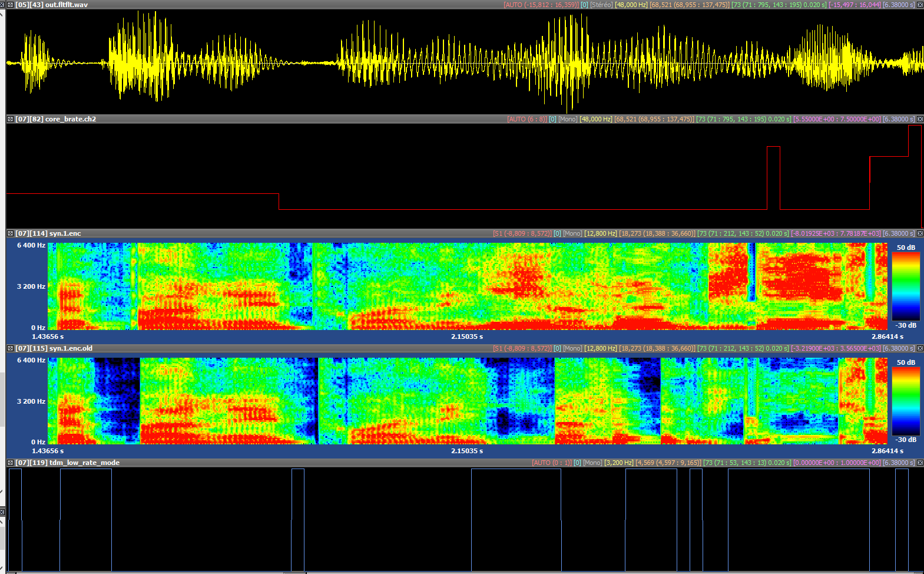Close the core_brate.ch2 signal panel

pyautogui.click(x=920, y=119)
